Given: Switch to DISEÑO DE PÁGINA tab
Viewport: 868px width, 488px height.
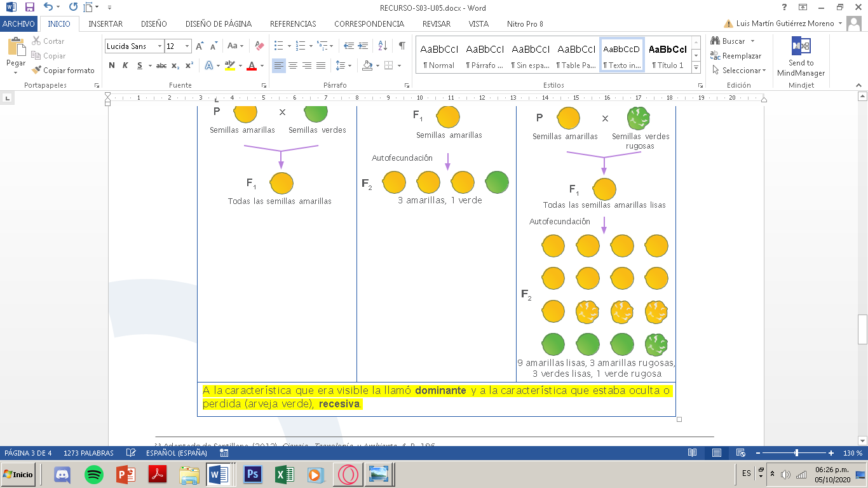Looking at the screenshot, I should 219,24.
